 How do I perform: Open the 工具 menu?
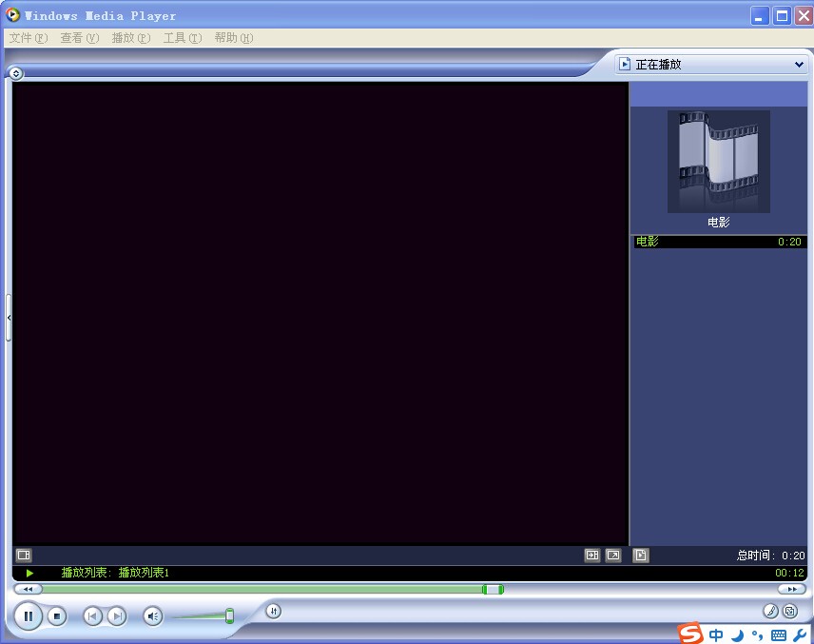[182, 38]
